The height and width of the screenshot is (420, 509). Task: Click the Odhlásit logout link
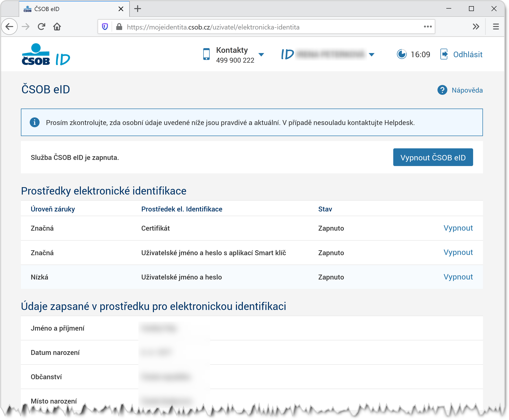[x=467, y=55]
